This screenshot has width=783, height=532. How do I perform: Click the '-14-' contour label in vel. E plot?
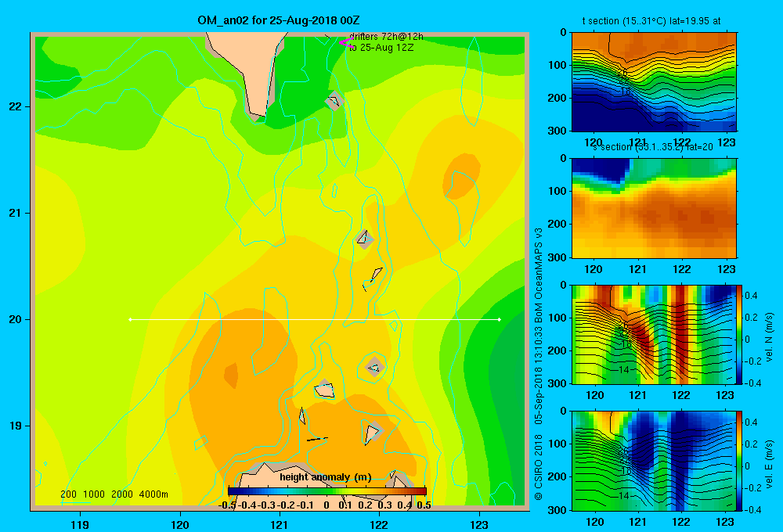[623, 495]
